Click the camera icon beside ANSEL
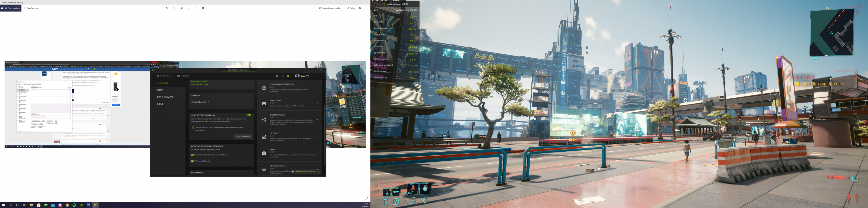Image resolution: width=868 pixels, height=208 pixels. (x=264, y=153)
